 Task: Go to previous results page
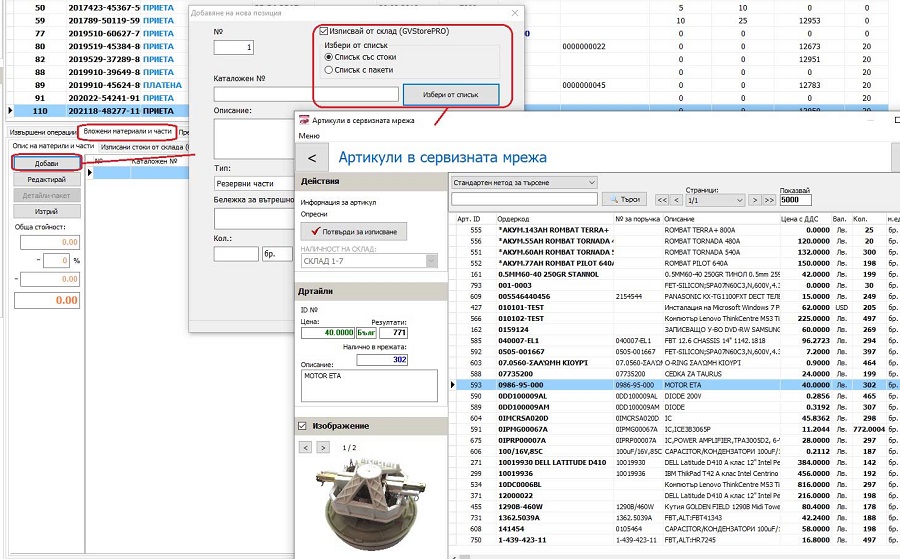coord(676,200)
